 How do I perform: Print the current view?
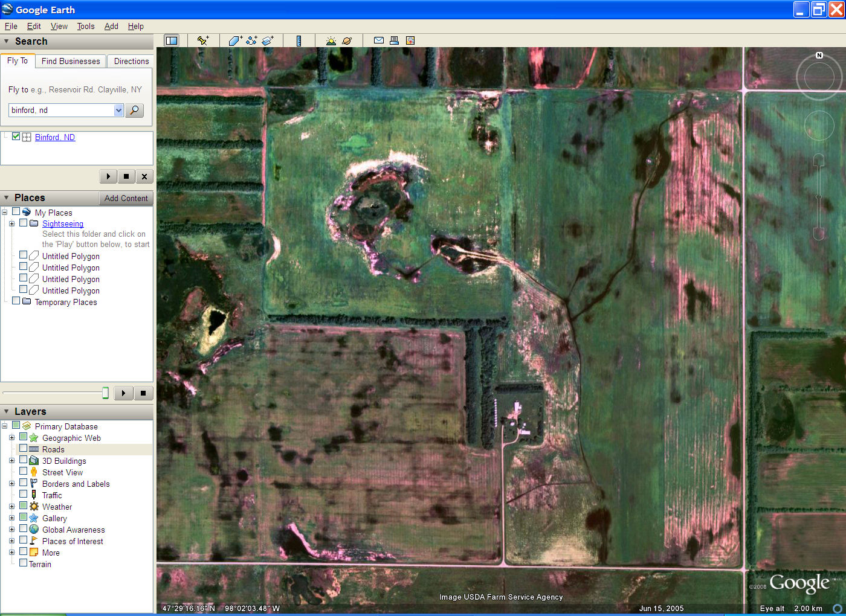pos(394,40)
